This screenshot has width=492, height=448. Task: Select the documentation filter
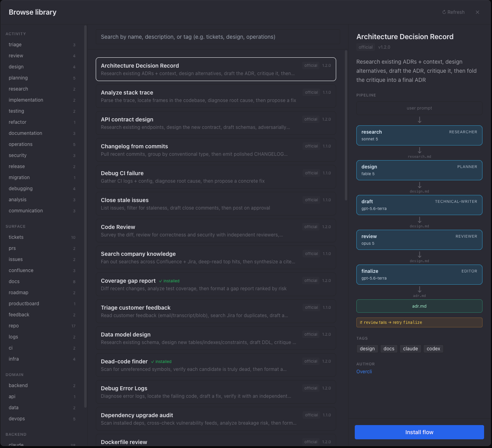click(x=42, y=133)
